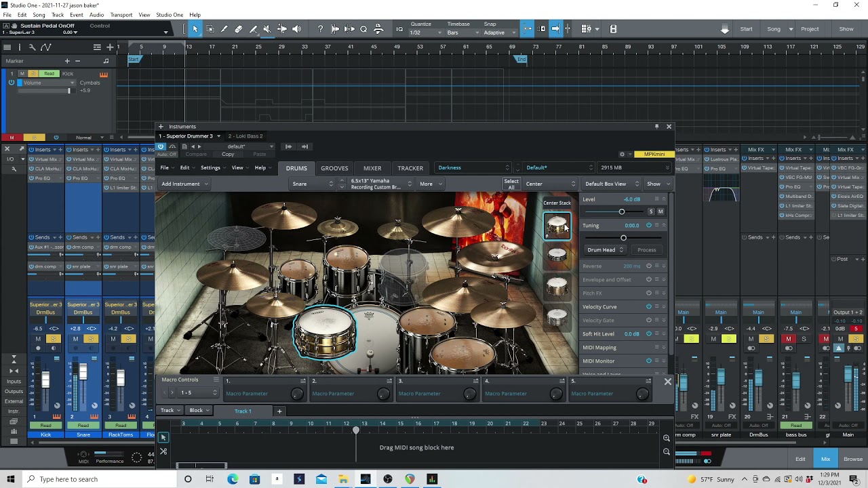Viewport: 868px width, 488px height.
Task: Select scissors tool in song track area
Action: (x=163, y=451)
